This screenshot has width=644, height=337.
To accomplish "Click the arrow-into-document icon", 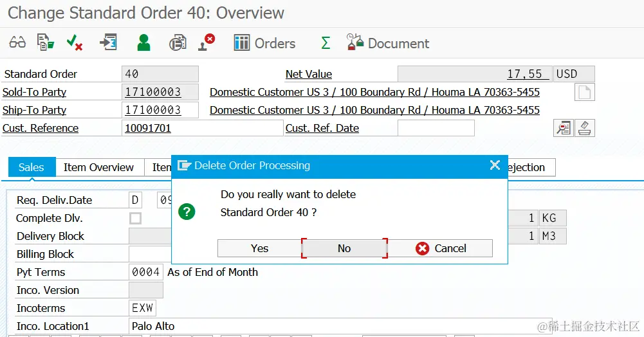I will click(109, 42).
